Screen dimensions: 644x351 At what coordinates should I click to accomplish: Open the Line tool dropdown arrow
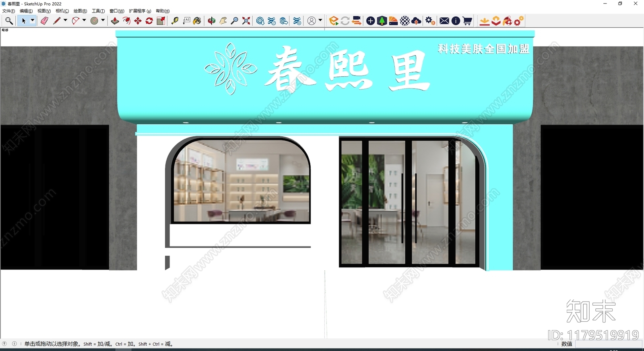65,20
